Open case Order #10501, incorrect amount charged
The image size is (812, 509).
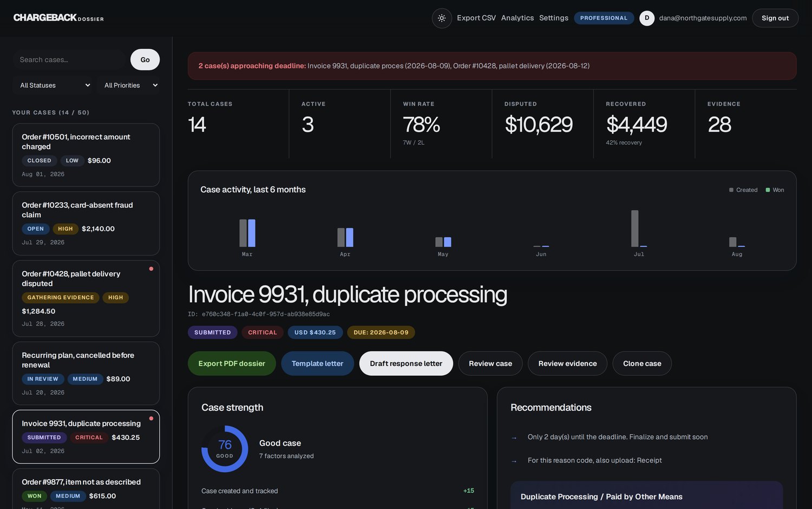click(86, 155)
